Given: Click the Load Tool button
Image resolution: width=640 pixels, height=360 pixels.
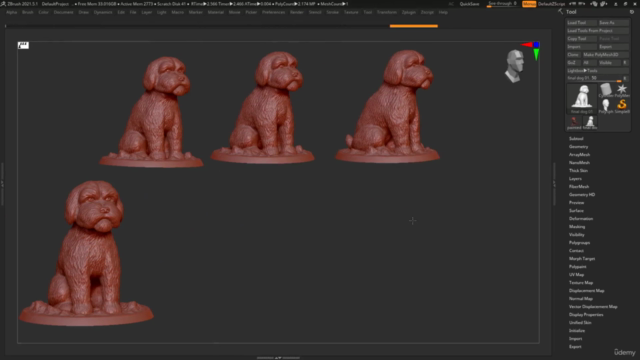Looking at the screenshot, I should pos(582,23).
